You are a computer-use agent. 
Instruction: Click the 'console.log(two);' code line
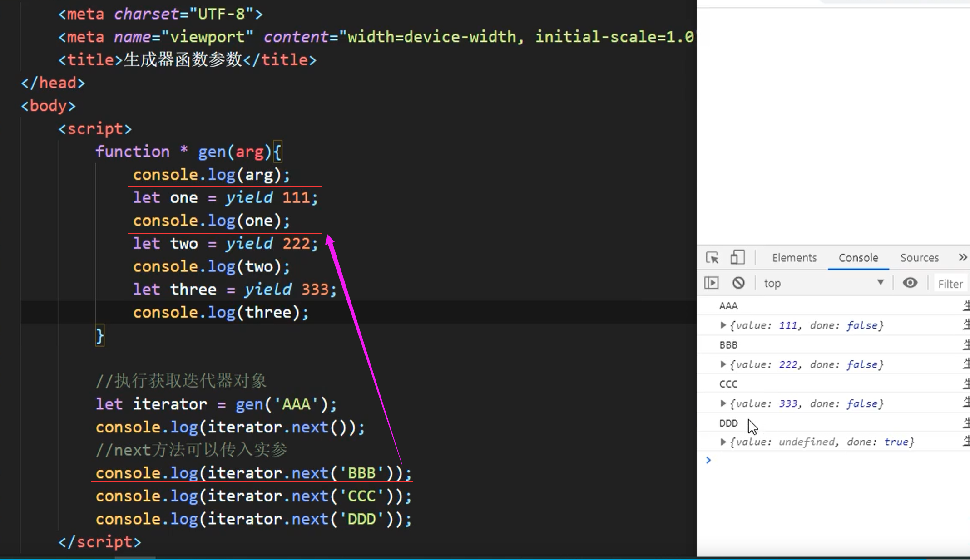(211, 267)
